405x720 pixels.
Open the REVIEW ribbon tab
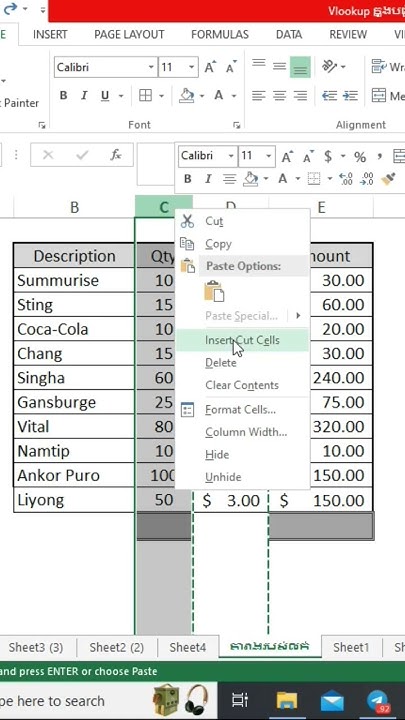pos(349,35)
